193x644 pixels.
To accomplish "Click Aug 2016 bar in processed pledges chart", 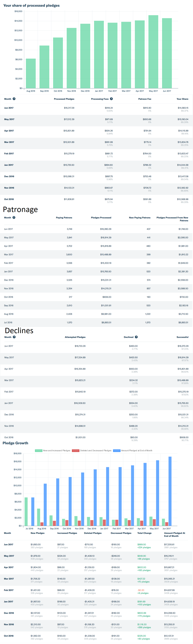I will click(x=31, y=73).
